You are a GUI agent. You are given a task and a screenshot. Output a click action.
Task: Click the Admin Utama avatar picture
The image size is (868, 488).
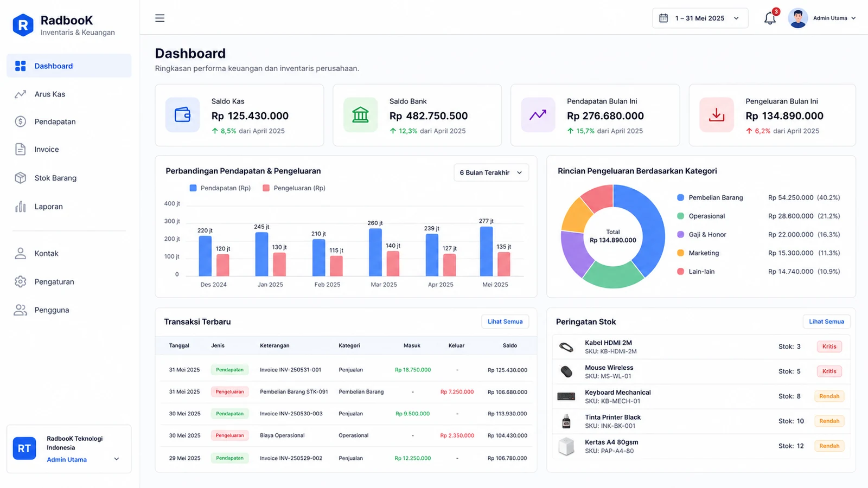point(797,18)
